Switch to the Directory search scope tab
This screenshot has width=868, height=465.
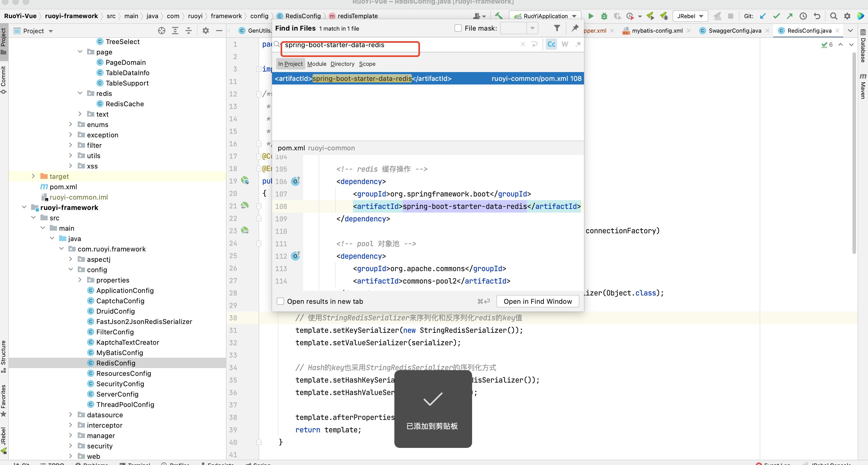(x=342, y=64)
